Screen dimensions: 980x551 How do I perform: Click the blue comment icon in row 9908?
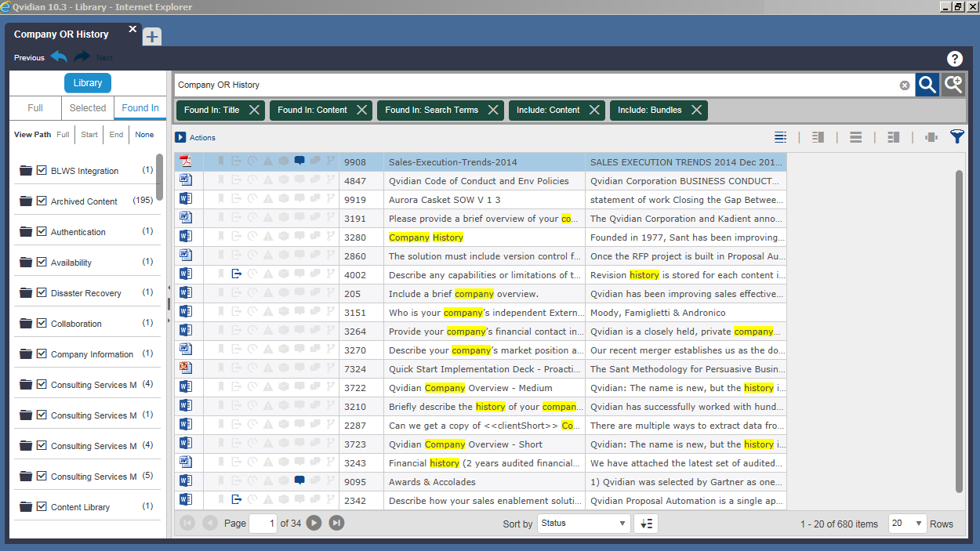pyautogui.click(x=299, y=161)
